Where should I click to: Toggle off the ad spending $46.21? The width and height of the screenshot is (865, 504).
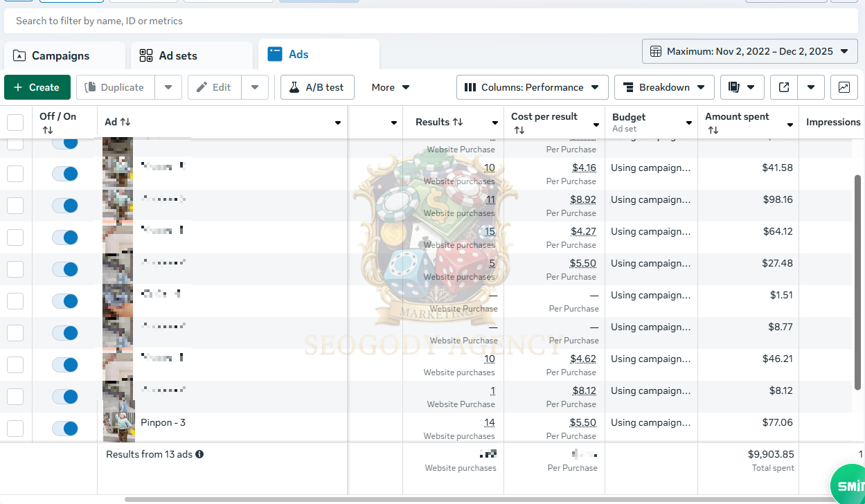(x=65, y=365)
